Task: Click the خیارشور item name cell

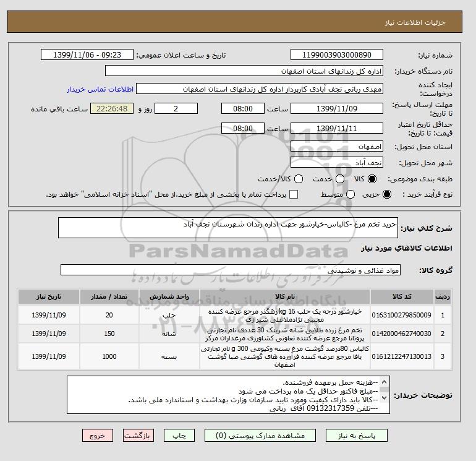Action: 285,316
